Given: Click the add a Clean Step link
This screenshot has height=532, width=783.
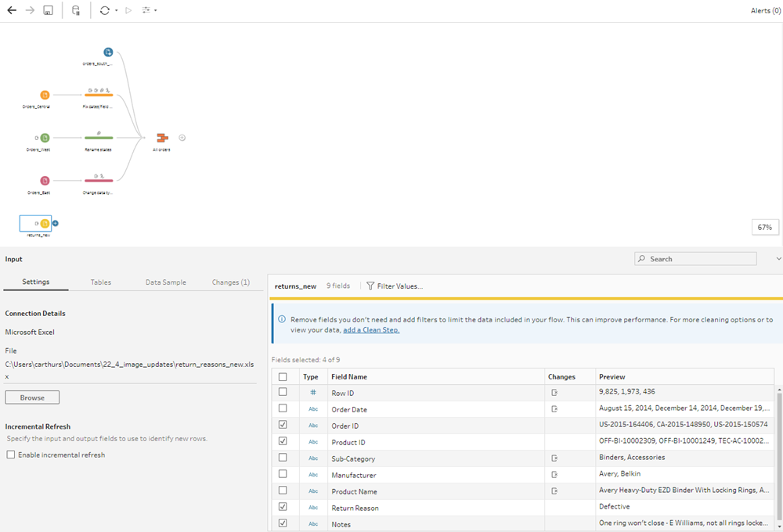Looking at the screenshot, I should point(371,330).
